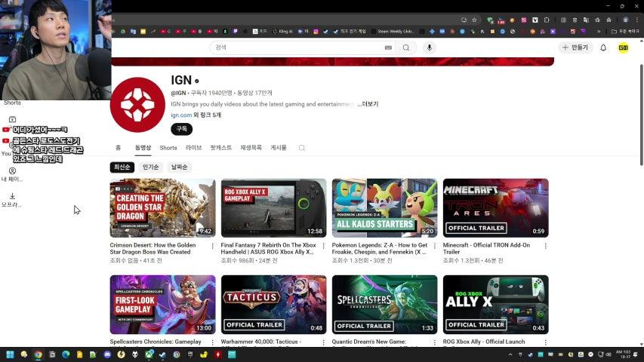644x362 pixels.
Task: Open 오프라인 downloads sidebar item
Action: [12, 200]
